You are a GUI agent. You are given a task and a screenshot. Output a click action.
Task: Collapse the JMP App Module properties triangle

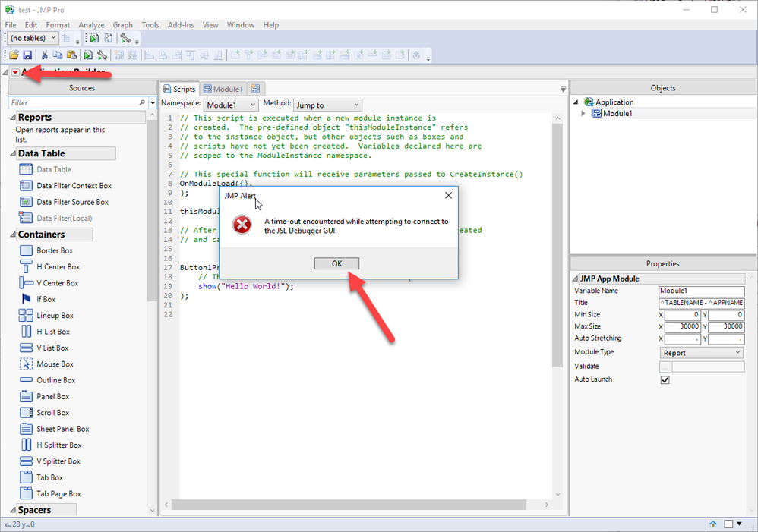click(x=575, y=279)
